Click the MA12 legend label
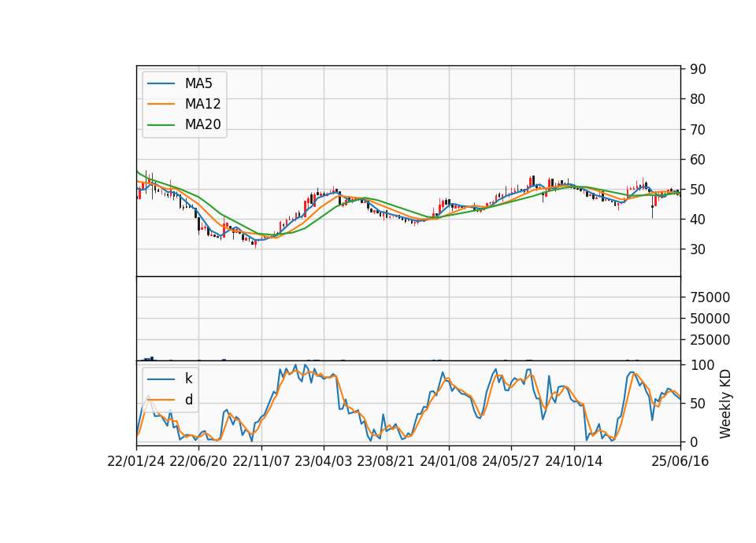Screen dimensions: 756x543 pos(202,104)
